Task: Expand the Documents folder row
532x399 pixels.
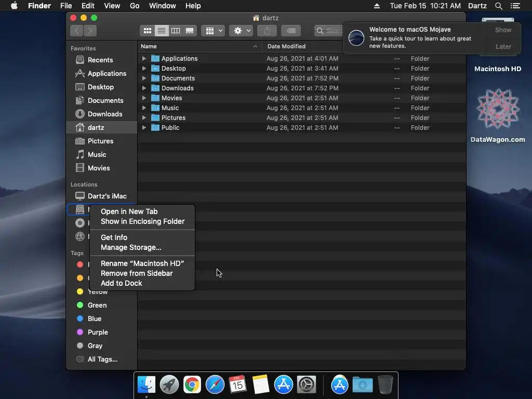Action: [144, 78]
